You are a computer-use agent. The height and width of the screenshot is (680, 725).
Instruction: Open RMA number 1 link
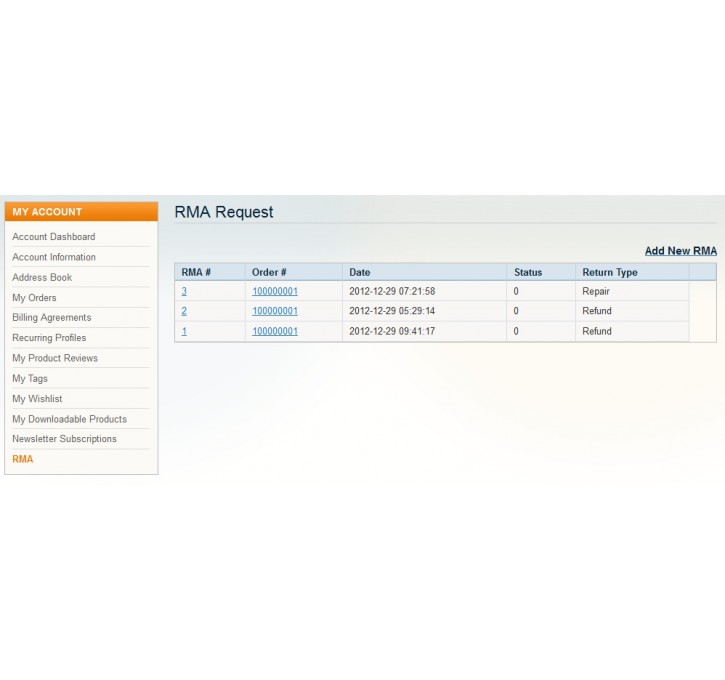[184, 331]
